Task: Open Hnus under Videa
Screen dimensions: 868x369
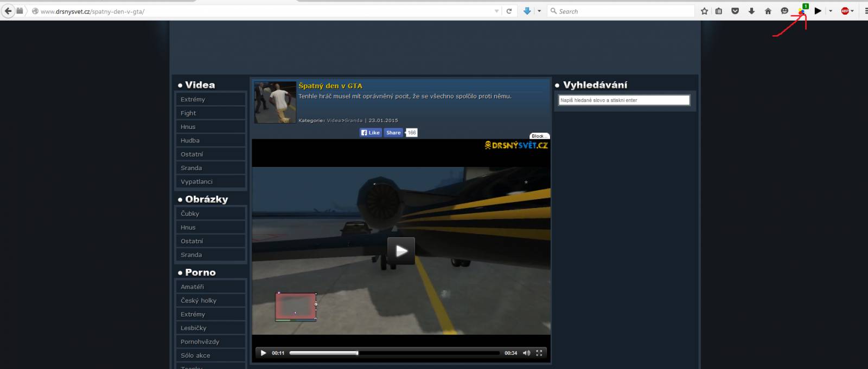Action: 210,127
